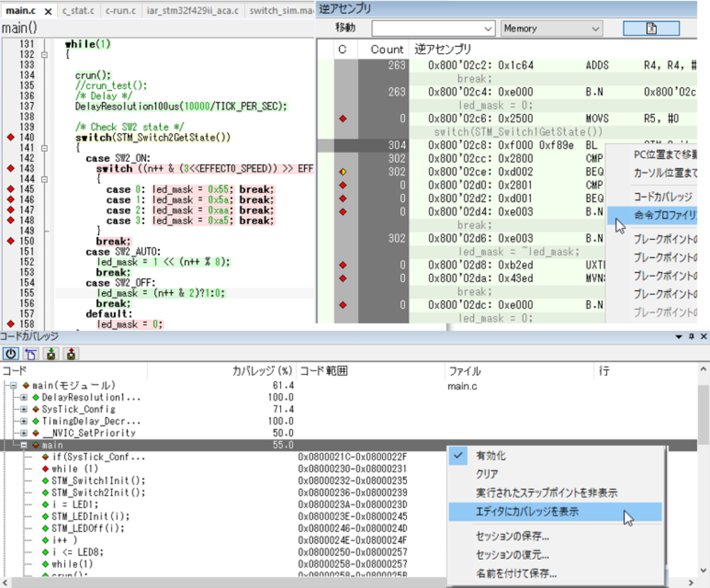Collapse the main(モジュール) tree node

coord(14,386)
